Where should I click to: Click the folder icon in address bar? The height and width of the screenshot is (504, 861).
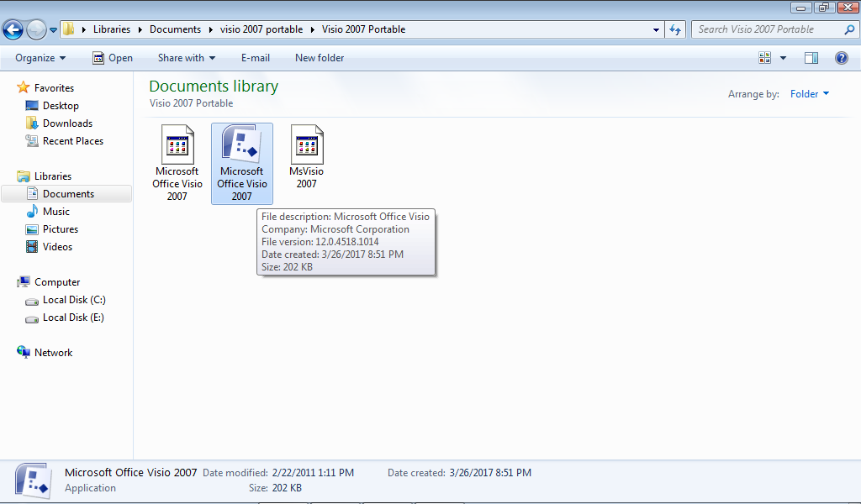coord(69,29)
